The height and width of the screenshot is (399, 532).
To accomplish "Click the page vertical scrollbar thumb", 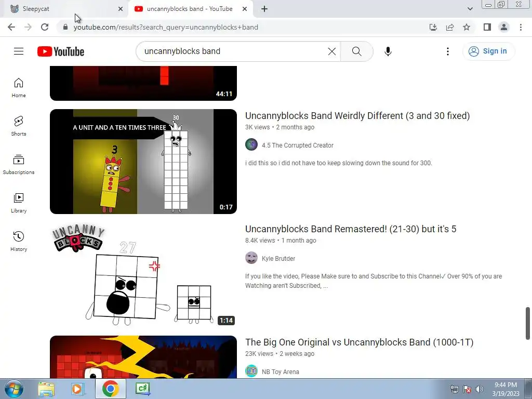I will click(x=528, y=323).
